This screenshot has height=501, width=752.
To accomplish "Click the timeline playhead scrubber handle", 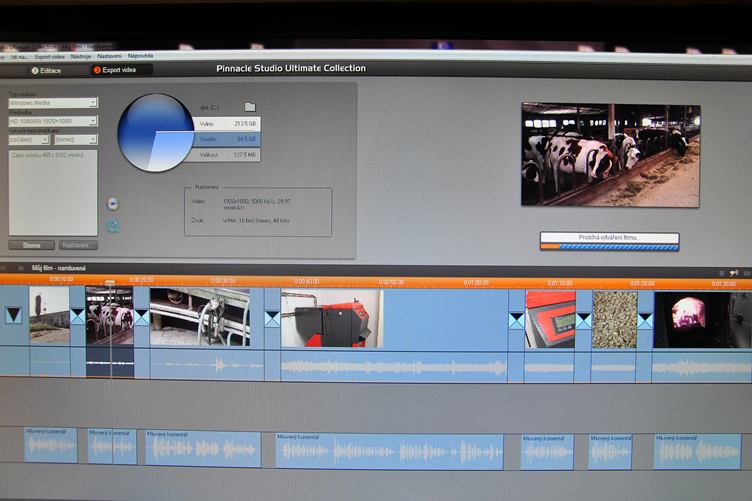I will pyautogui.click(x=110, y=282).
